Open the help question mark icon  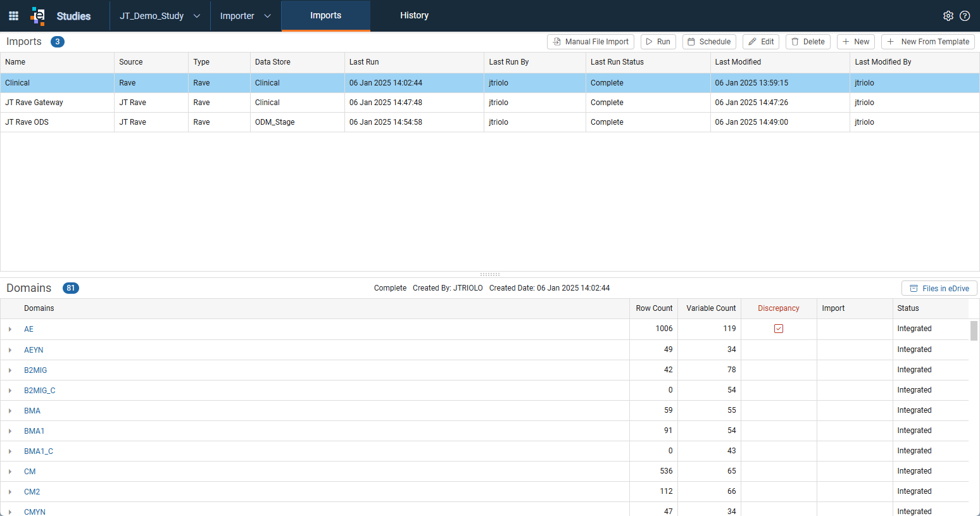[965, 16]
